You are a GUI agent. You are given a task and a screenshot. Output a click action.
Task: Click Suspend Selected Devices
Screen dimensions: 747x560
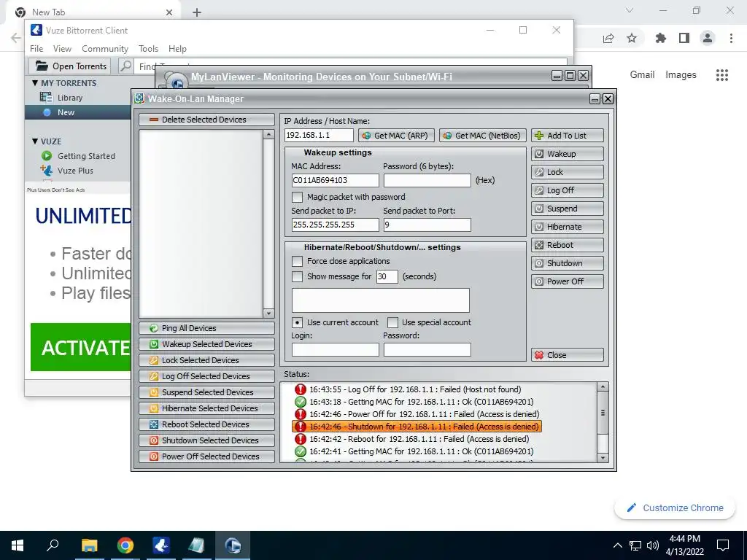tap(206, 392)
